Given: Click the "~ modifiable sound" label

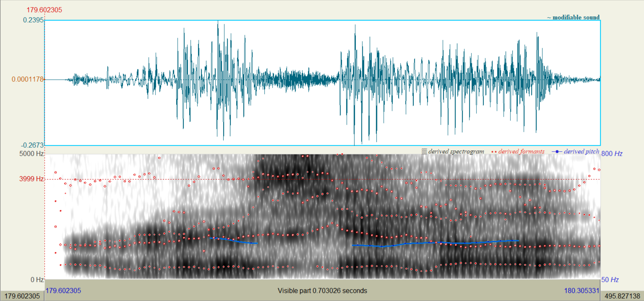Looking at the screenshot, I should [x=573, y=17].
